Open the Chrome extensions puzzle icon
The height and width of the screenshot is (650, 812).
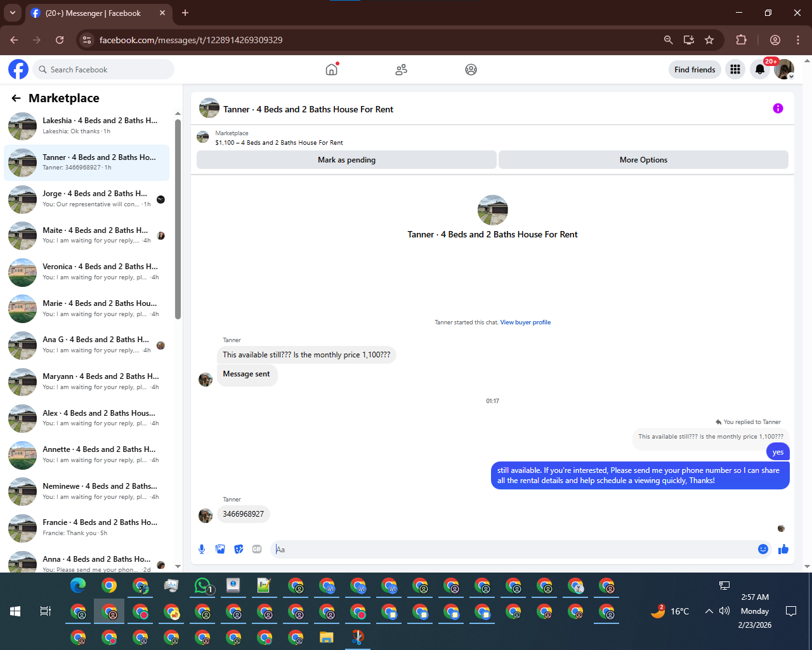pos(741,40)
